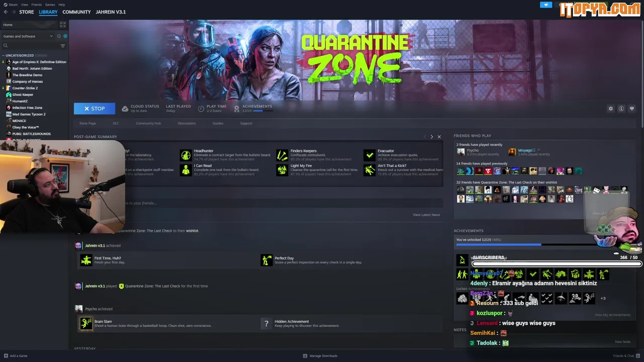
Task: Open the Discussions link
Action: [187, 123]
